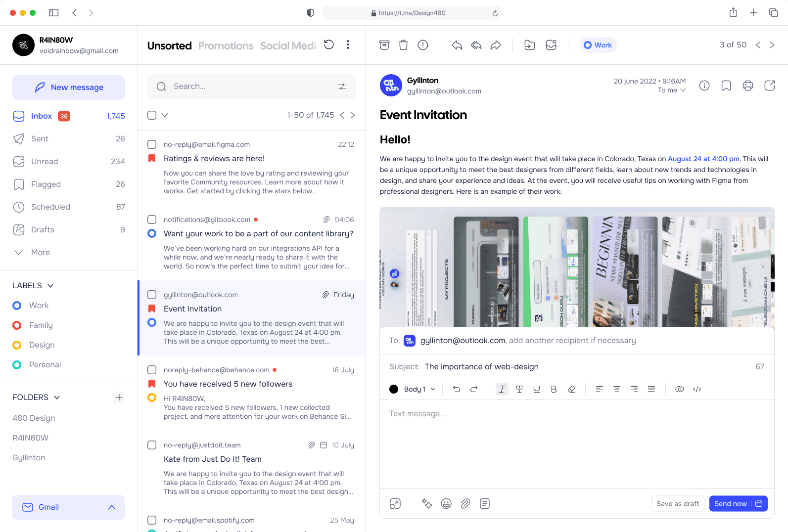The width and height of the screenshot is (788, 532).
Task: Switch to the Promotions tab
Action: tap(226, 45)
